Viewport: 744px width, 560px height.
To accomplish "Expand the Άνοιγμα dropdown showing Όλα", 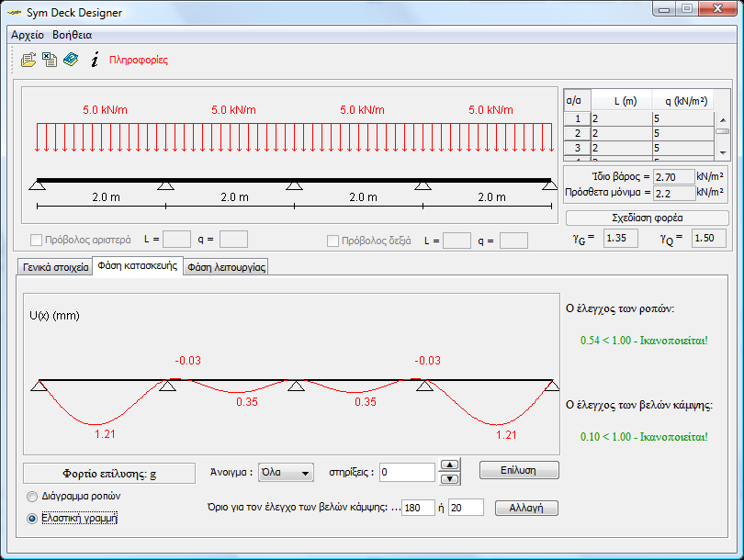I will point(286,472).
